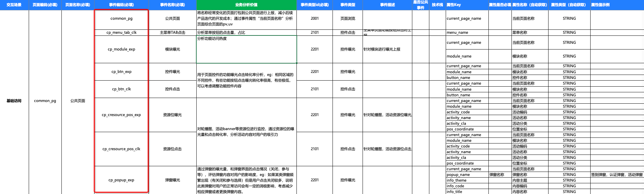
Task: Select the 属性Key header cell
Action: tap(467, 5)
